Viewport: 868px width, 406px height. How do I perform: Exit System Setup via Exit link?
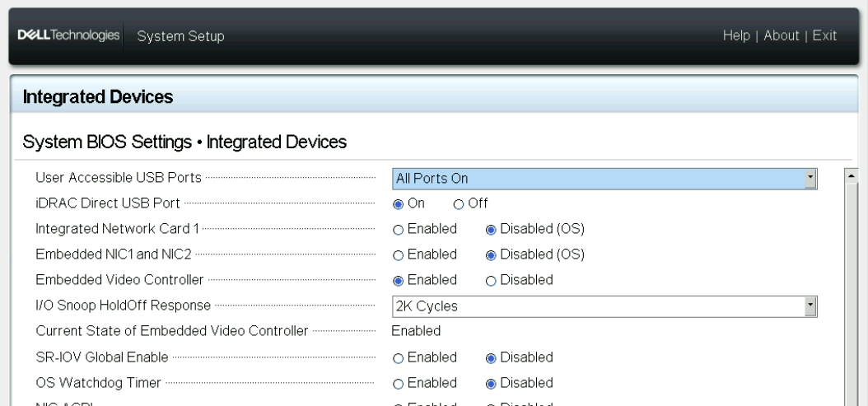(825, 35)
